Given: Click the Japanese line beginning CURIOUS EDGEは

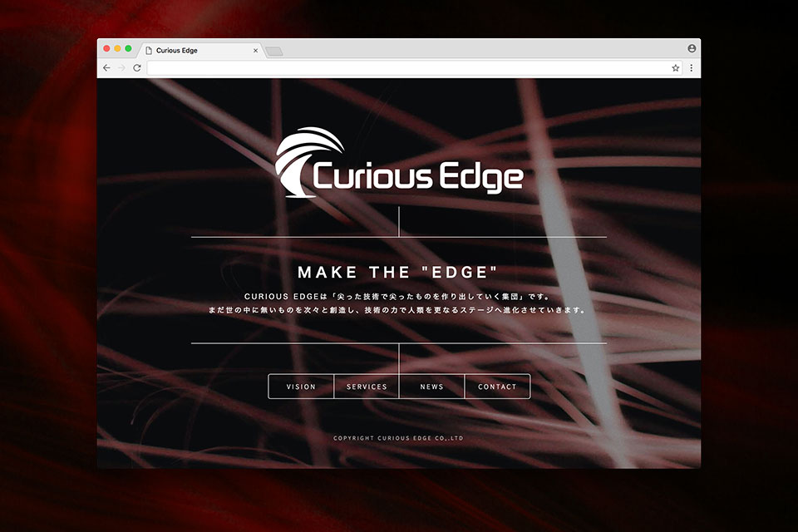Looking at the screenshot, I should [397, 296].
